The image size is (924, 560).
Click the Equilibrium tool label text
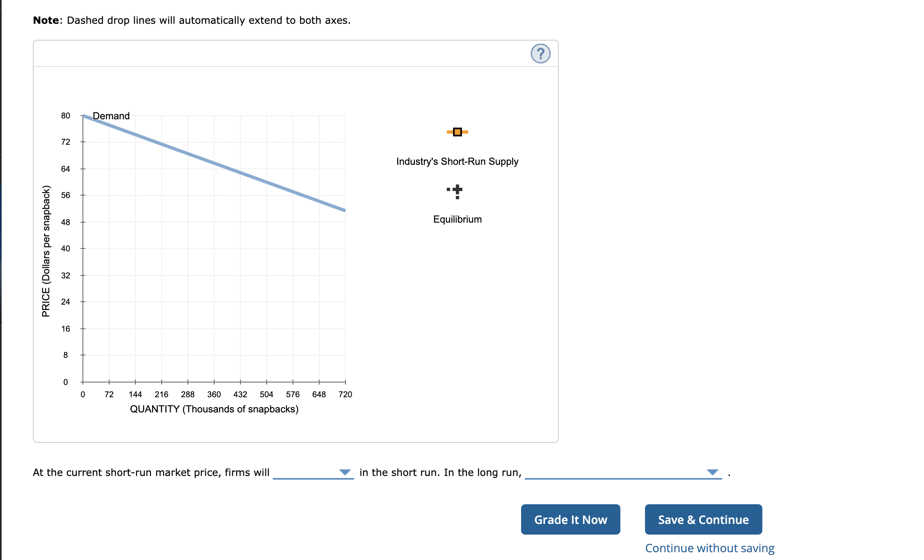[457, 219]
